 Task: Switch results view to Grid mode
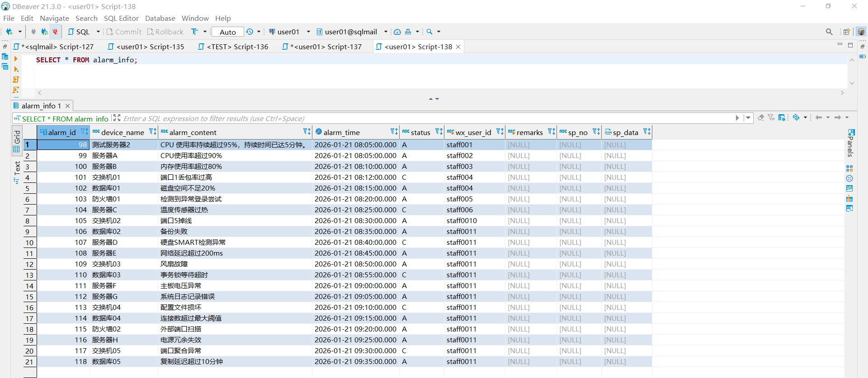coord(17,141)
